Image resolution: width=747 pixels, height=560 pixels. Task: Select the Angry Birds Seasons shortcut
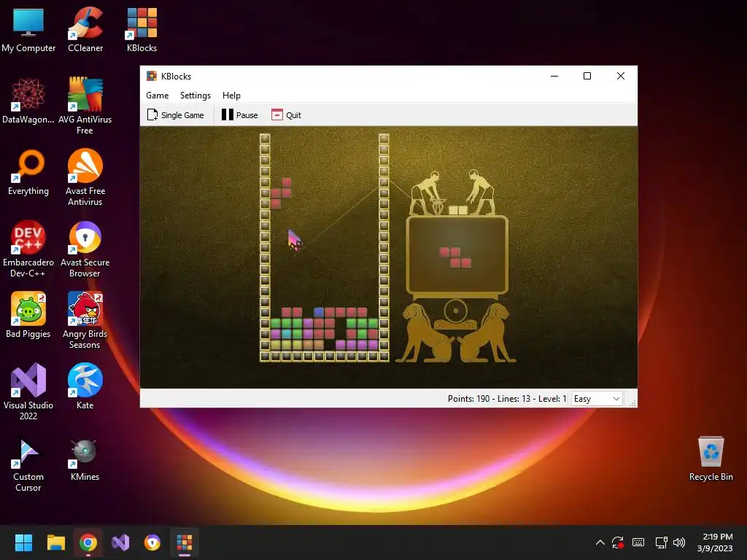click(x=85, y=320)
